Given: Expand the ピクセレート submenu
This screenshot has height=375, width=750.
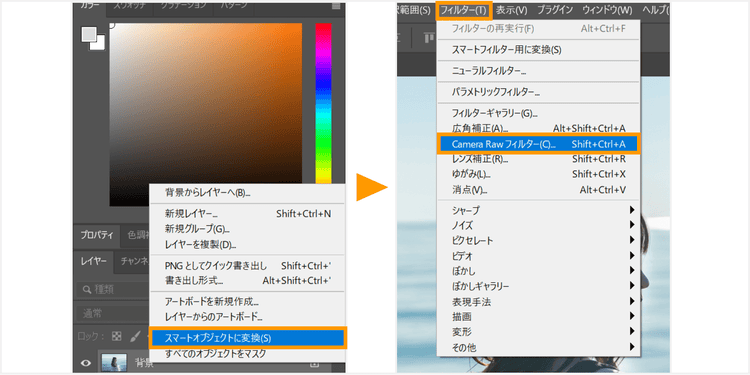Looking at the screenshot, I should (x=538, y=240).
